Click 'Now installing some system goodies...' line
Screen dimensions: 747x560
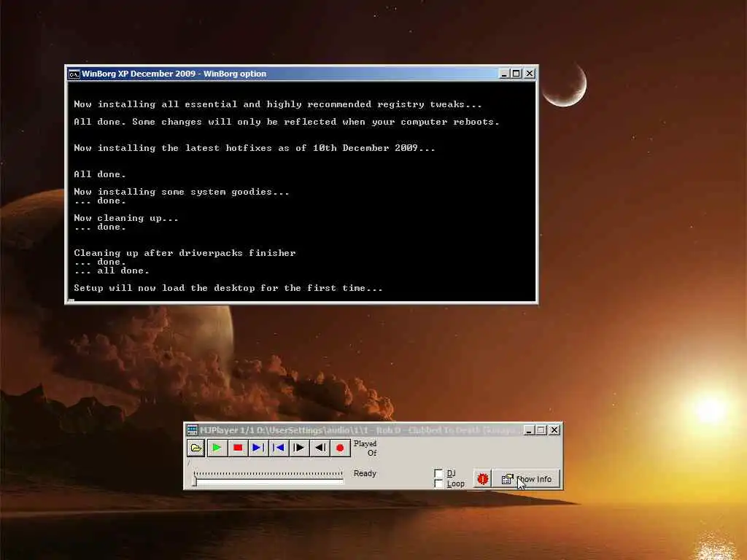coord(182,192)
